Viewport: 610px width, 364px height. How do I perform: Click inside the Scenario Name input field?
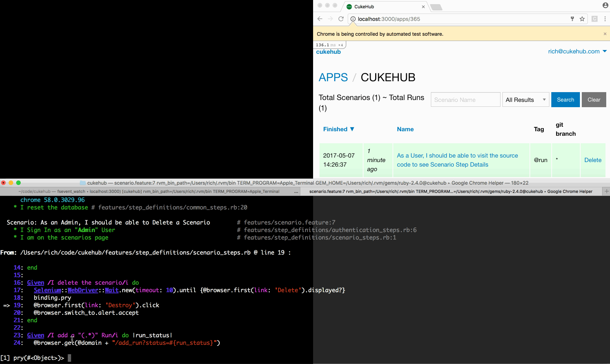pos(465,99)
